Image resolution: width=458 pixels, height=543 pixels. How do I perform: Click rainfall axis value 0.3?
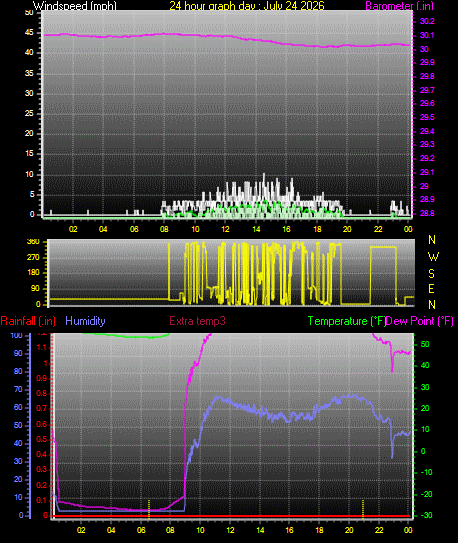pyautogui.click(x=42, y=470)
